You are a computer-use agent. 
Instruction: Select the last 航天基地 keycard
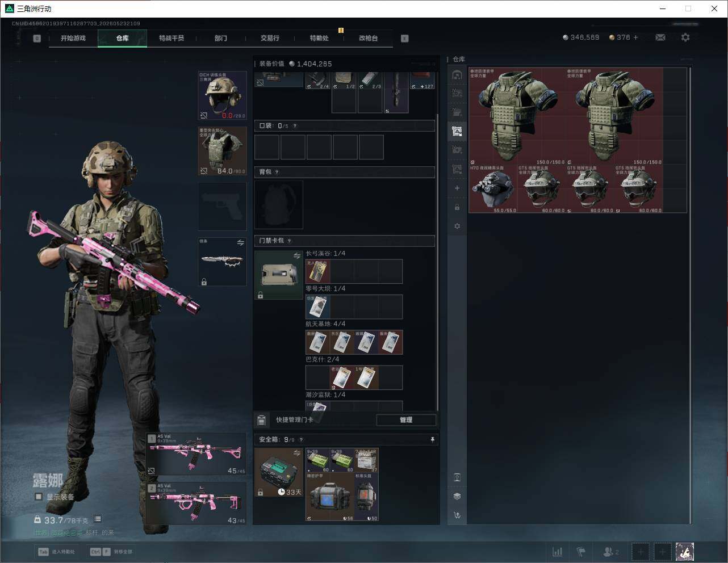pyautogui.click(x=391, y=342)
